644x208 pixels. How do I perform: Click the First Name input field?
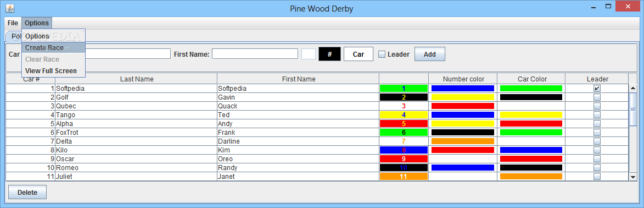click(255, 54)
